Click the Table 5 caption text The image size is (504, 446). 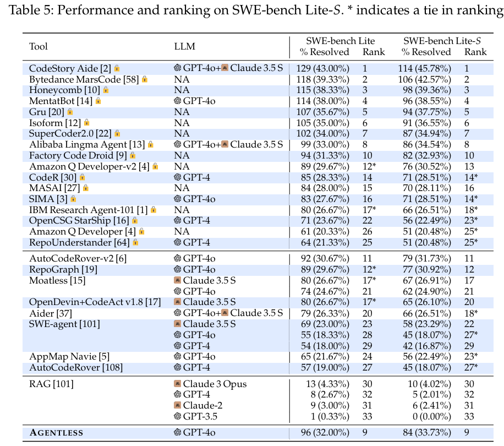[x=256, y=10]
